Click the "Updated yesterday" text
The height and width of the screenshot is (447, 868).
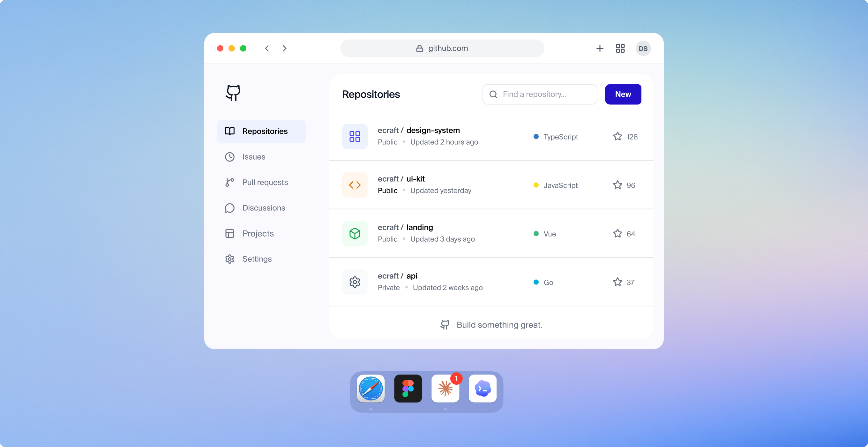[441, 191]
